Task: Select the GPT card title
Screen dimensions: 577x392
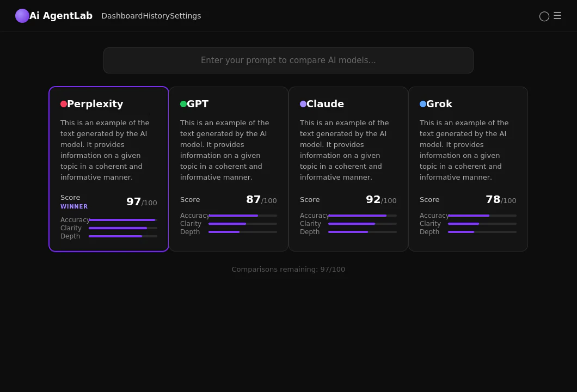Action: point(198,104)
